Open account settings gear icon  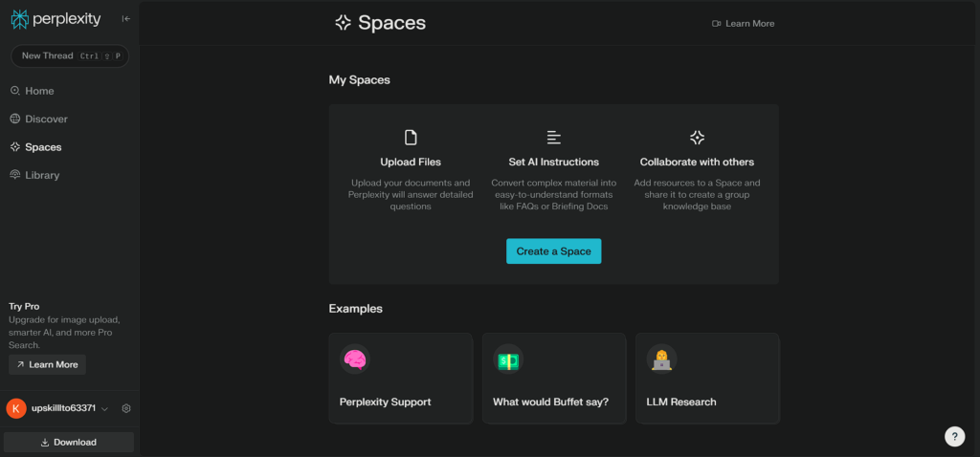pyautogui.click(x=126, y=408)
